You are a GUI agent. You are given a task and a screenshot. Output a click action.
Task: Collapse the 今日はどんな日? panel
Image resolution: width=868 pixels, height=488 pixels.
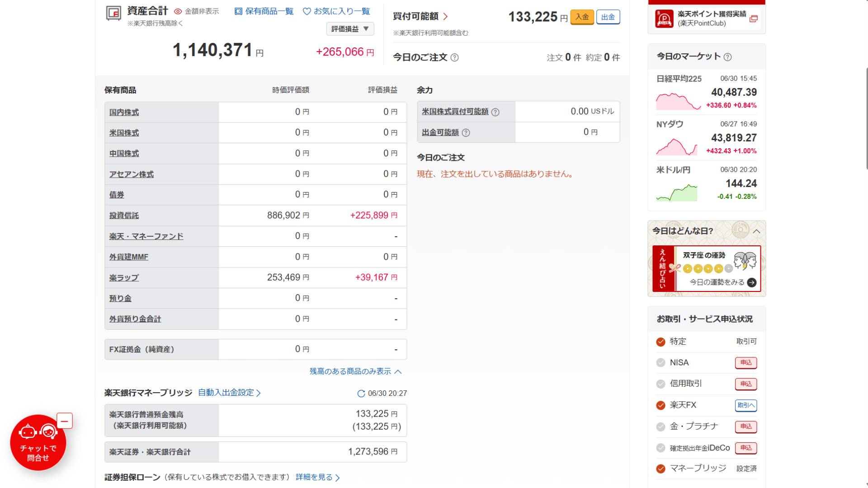pos(756,231)
